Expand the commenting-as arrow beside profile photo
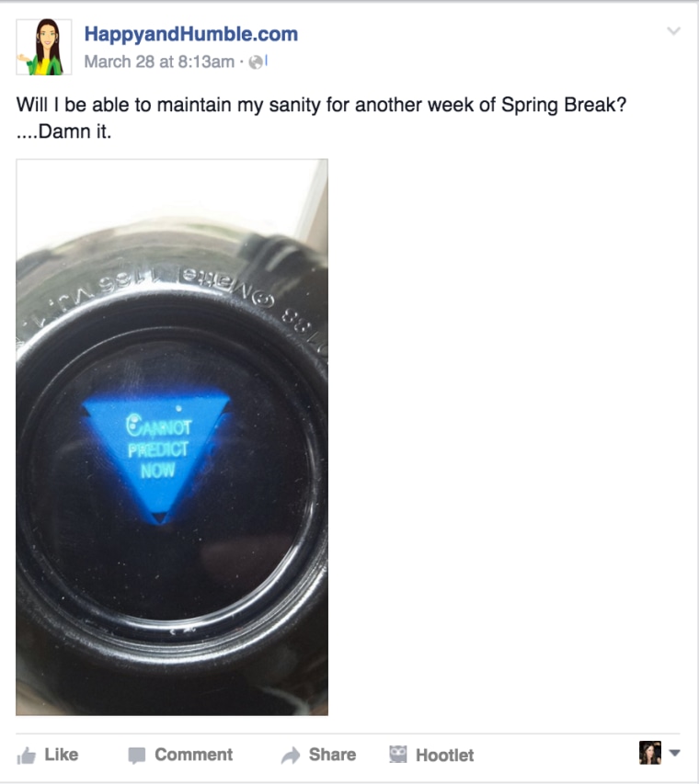699x784 pixels. (x=674, y=753)
